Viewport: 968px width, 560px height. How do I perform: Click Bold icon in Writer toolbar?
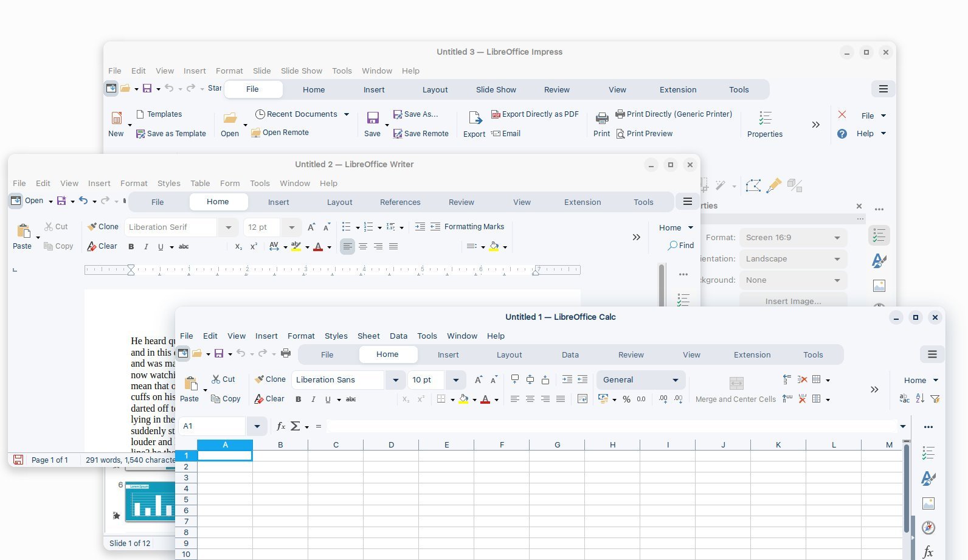[131, 247]
